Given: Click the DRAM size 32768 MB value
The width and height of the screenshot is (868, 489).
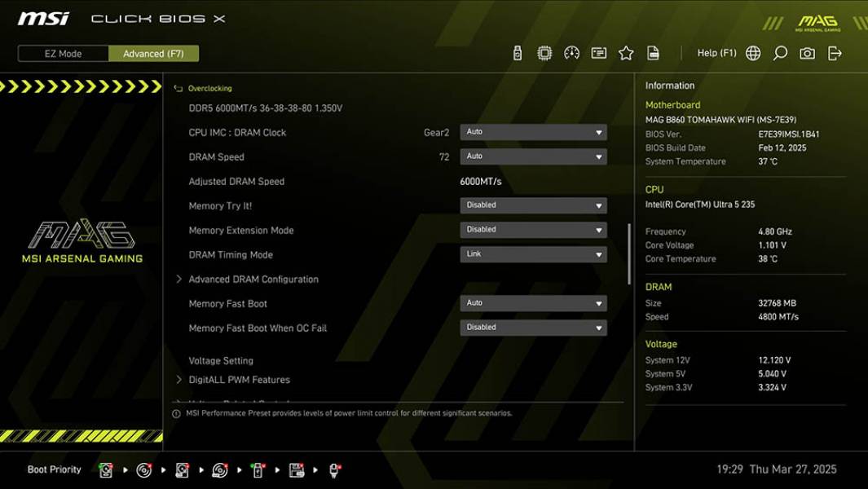Looking at the screenshot, I should click(x=778, y=303).
